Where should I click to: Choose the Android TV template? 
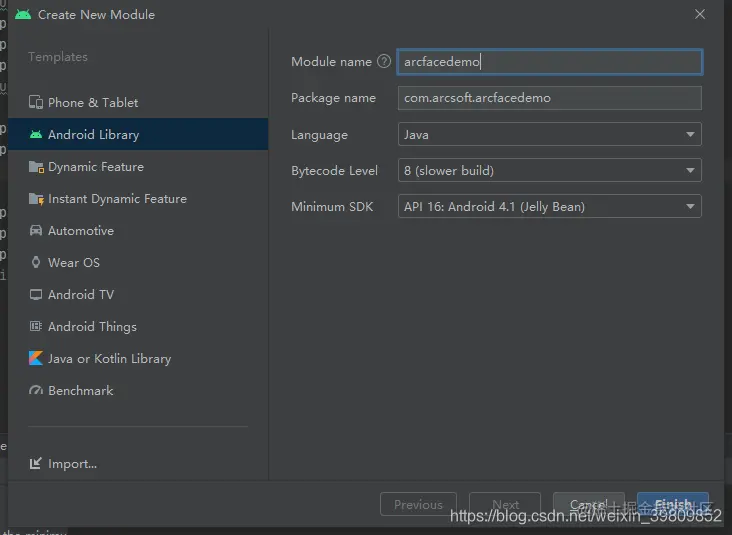[x=138, y=295]
